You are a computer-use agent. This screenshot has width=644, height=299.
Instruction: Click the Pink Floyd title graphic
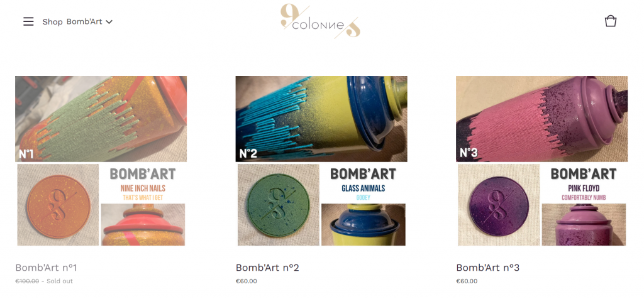tap(584, 183)
